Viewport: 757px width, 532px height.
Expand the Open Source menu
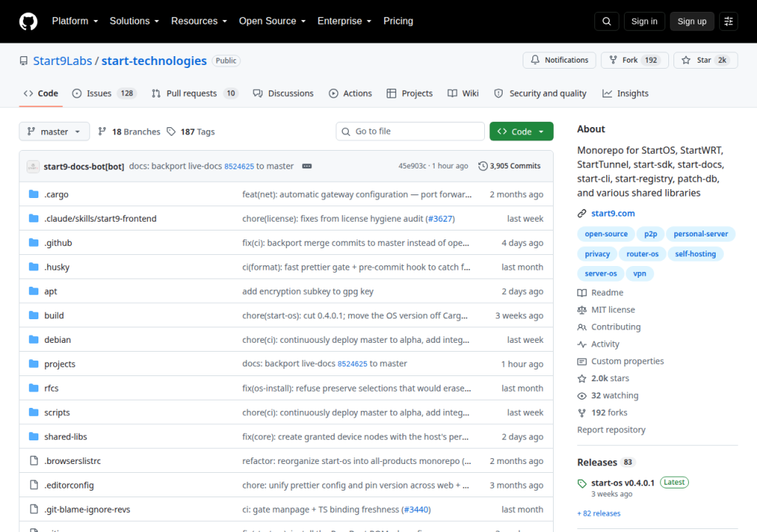click(272, 21)
